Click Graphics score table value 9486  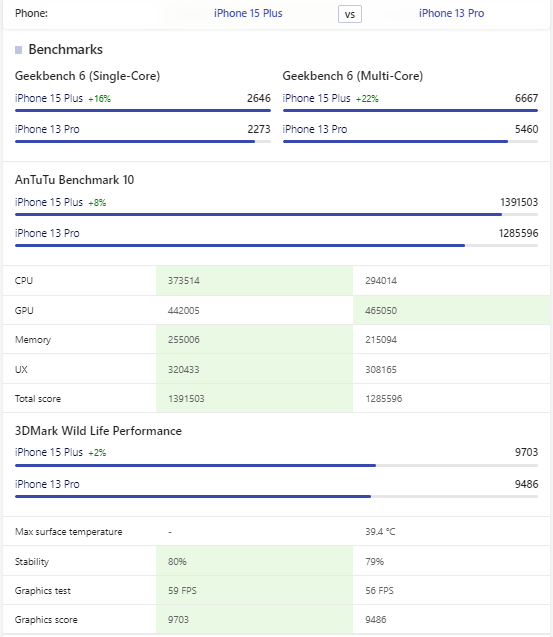[x=375, y=620]
